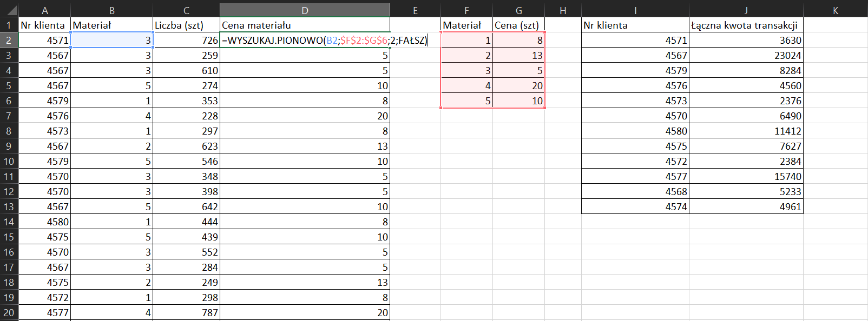Image resolution: width=868 pixels, height=321 pixels.
Task: Select row 20 header
Action: point(9,312)
